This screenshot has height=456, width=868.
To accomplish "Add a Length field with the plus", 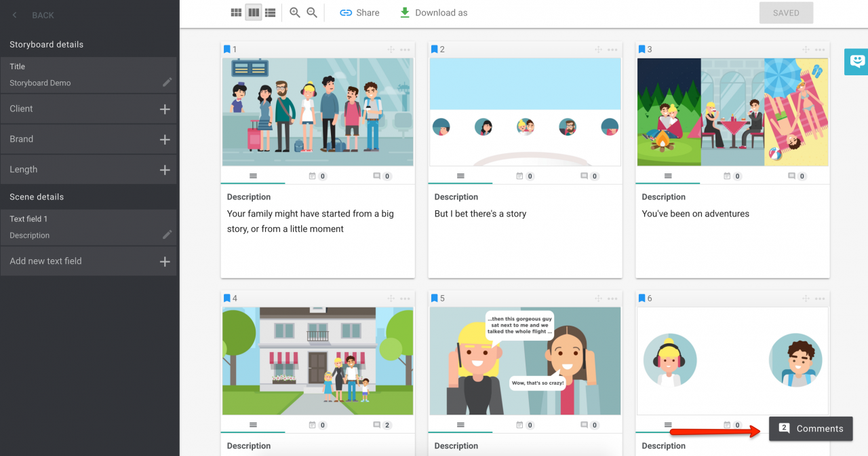I will pos(165,170).
